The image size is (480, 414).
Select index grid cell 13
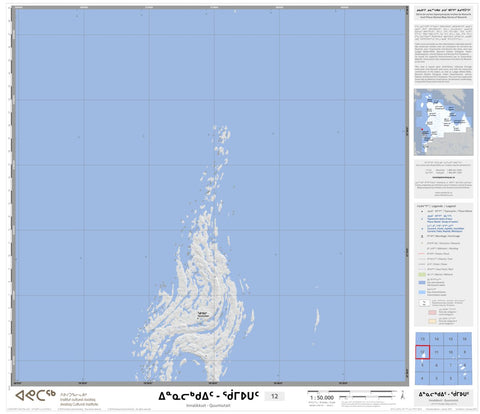(422, 339)
